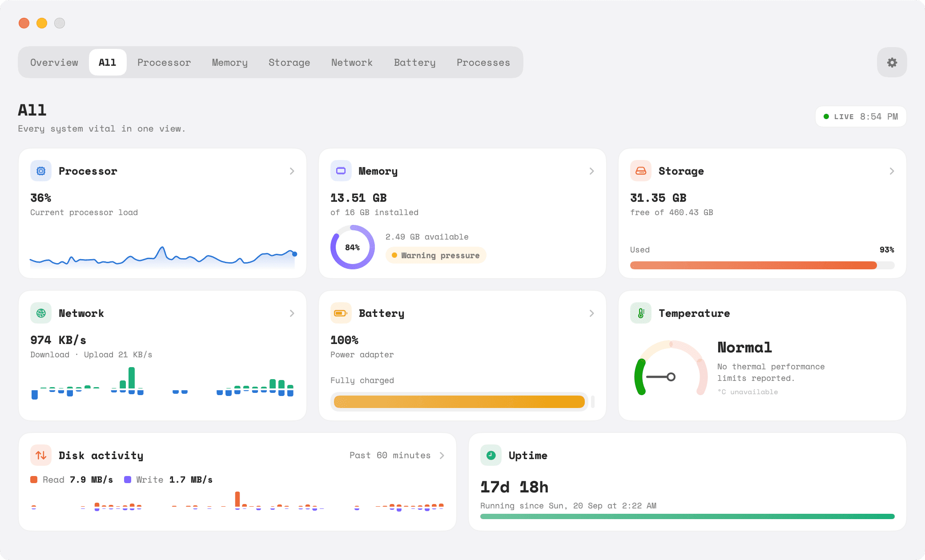This screenshot has height=560, width=925.
Task: Switch to the Memory tab
Action: pos(230,63)
